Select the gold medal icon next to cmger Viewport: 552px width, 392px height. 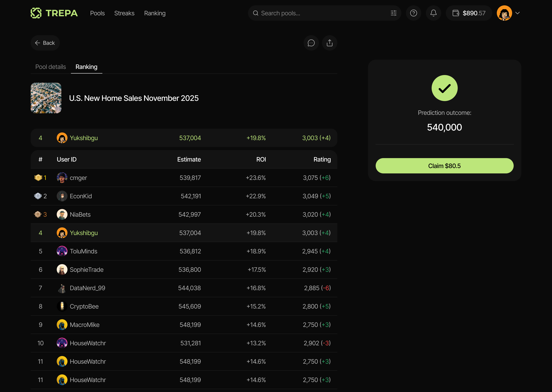38,178
